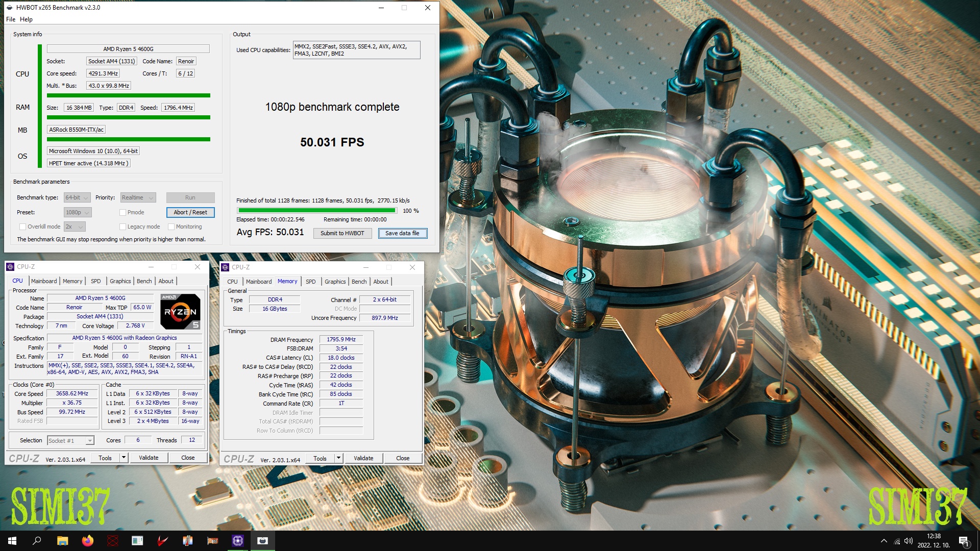Image resolution: width=980 pixels, height=551 pixels.
Task: Switch to CPU tab in right CPU-Z window
Action: (232, 282)
